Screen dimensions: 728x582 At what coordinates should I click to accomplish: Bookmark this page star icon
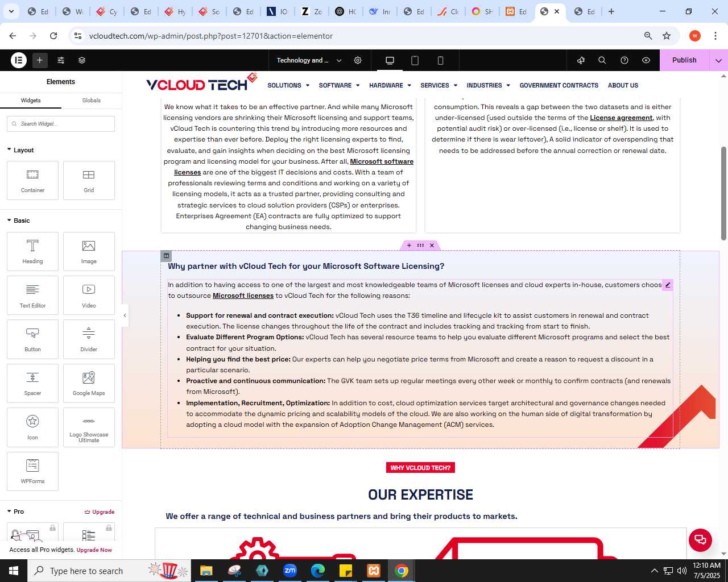pos(667,36)
